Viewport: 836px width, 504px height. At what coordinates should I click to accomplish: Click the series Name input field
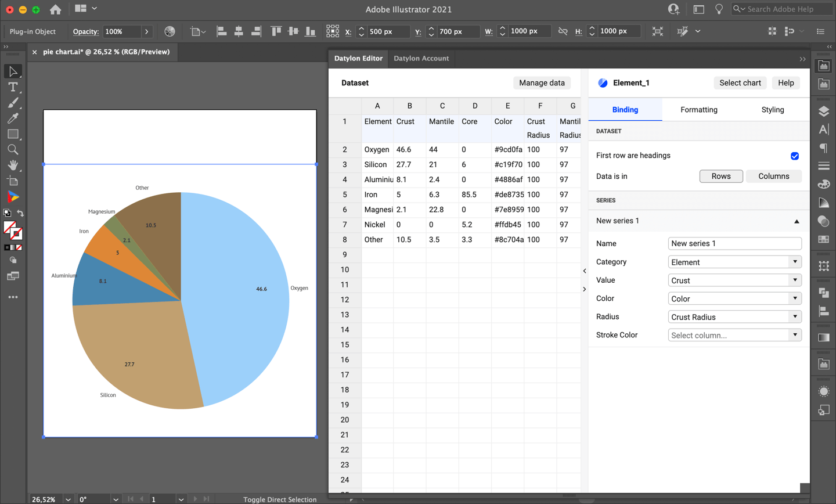click(735, 243)
